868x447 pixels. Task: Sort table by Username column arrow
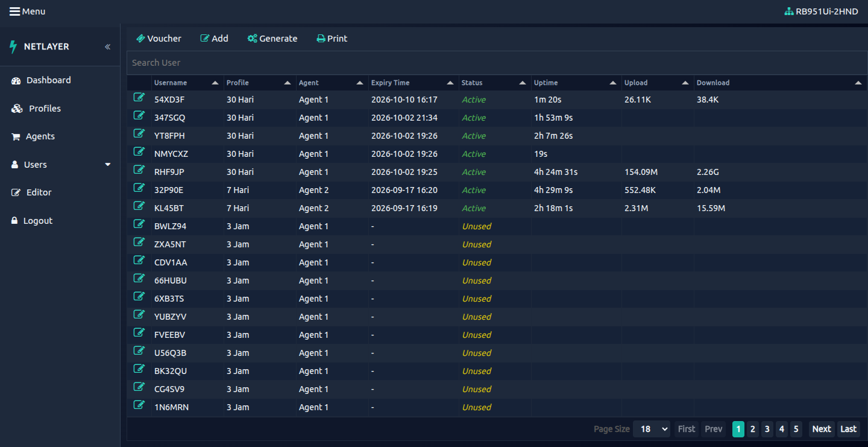tap(215, 83)
